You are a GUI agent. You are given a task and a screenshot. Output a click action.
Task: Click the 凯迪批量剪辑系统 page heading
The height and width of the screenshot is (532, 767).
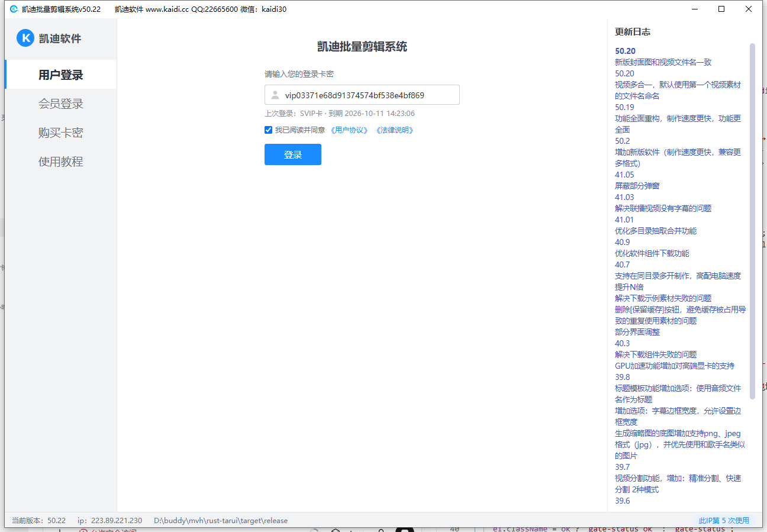(362, 47)
